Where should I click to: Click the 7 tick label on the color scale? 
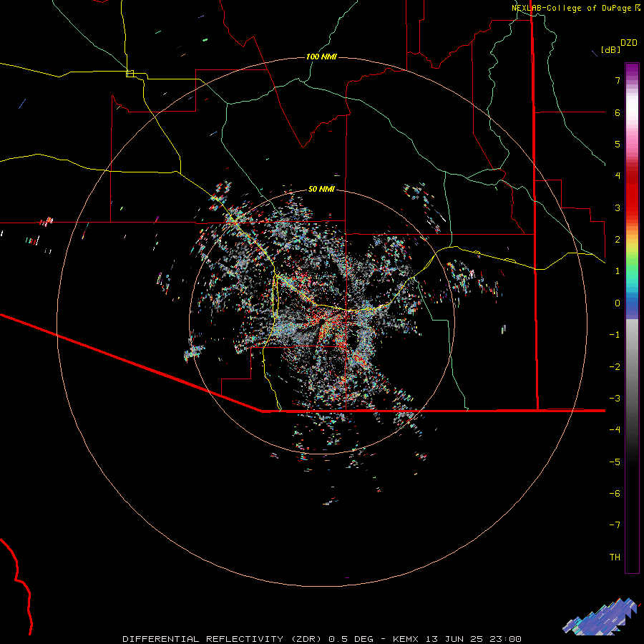(618, 80)
